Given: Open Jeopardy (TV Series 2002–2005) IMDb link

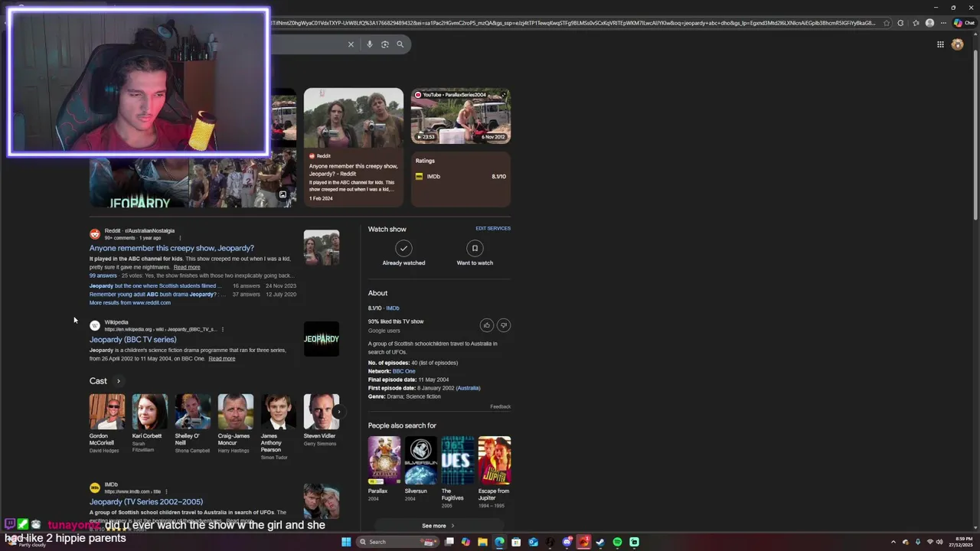Looking at the screenshot, I should (146, 501).
